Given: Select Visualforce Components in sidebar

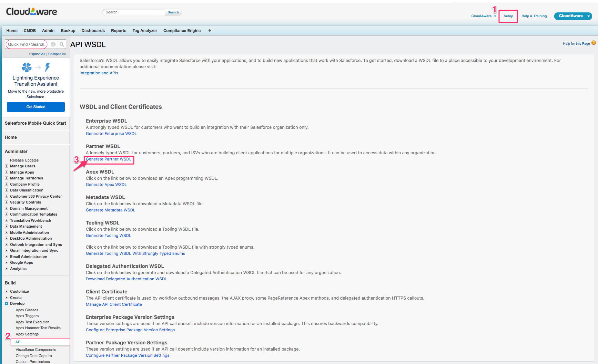Looking at the screenshot, I should pos(36,350).
